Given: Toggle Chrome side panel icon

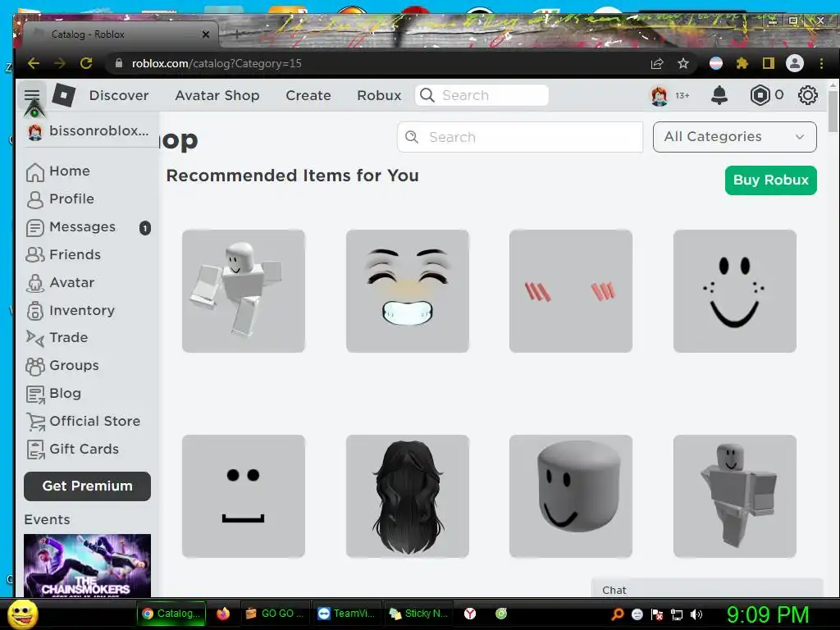Looking at the screenshot, I should (x=768, y=64).
